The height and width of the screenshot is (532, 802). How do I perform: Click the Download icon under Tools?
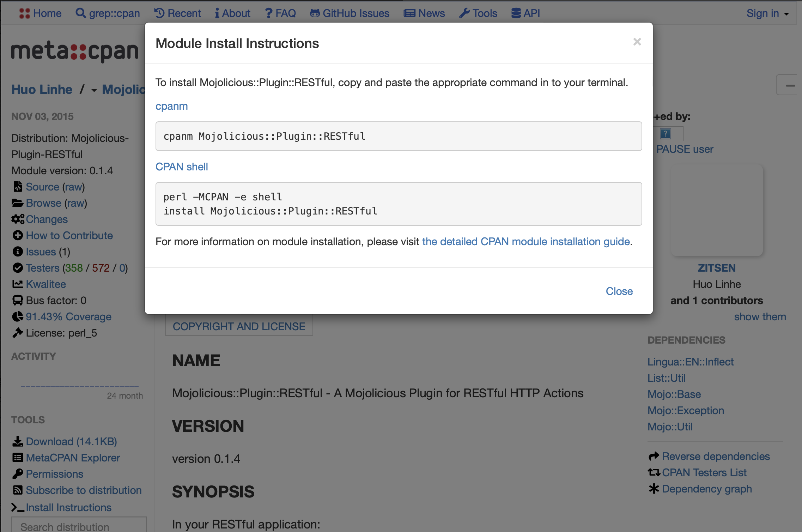pos(18,442)
